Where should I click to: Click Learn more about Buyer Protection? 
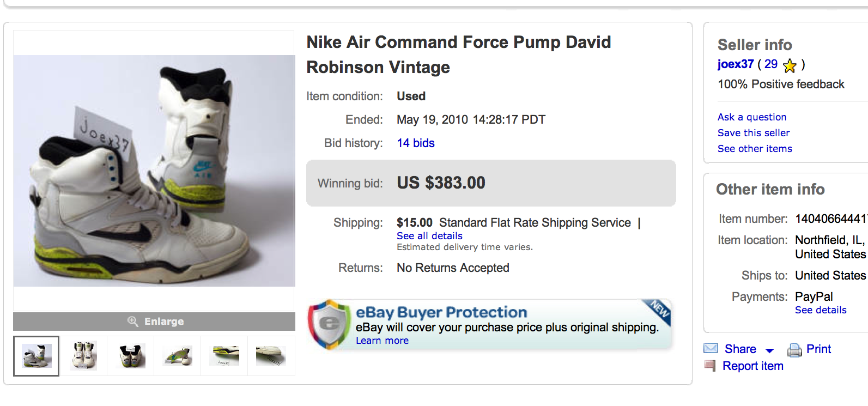tap(382, 341)
